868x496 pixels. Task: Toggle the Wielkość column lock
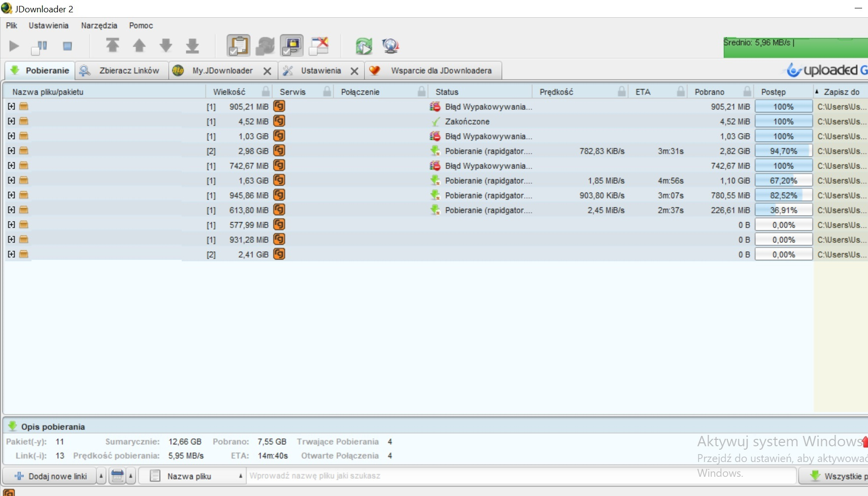coord(266,91)
